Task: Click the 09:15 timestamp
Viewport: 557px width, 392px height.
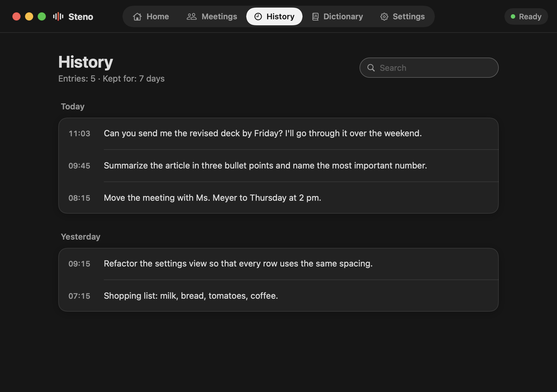Action: (x=79, y=264)
